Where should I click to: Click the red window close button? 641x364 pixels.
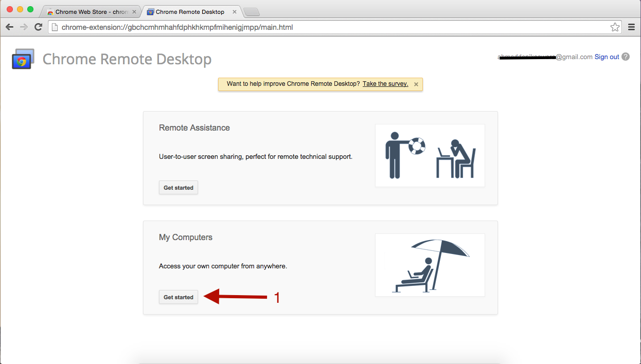pos(10,9)
